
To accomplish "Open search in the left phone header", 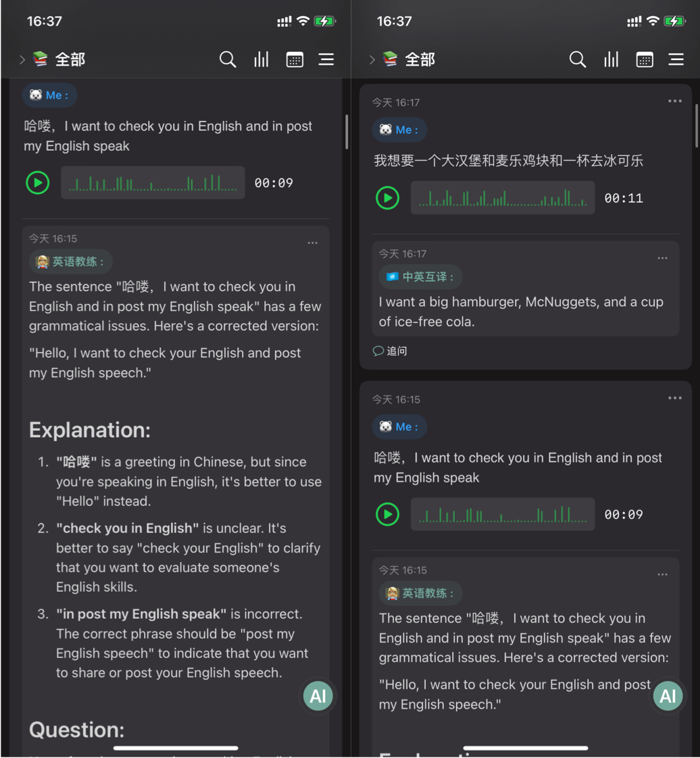I will coord(228,59).
